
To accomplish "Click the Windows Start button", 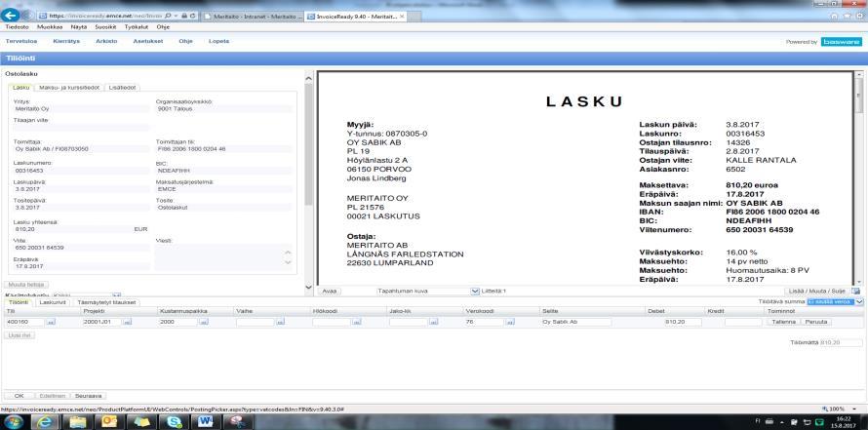I will [x=15, y=422].
